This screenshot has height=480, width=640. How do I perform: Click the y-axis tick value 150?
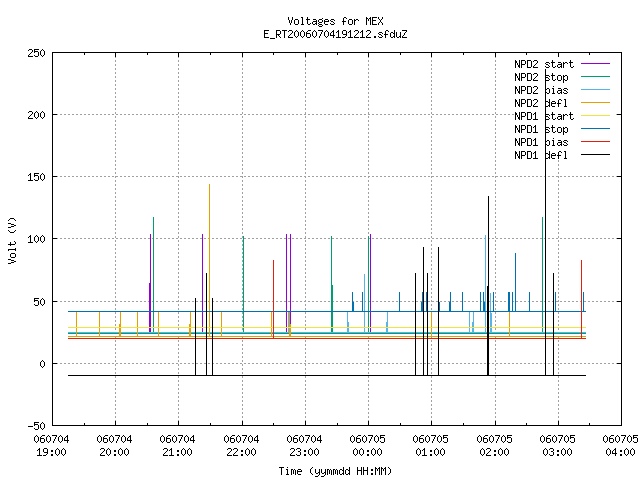click(36, 177)
